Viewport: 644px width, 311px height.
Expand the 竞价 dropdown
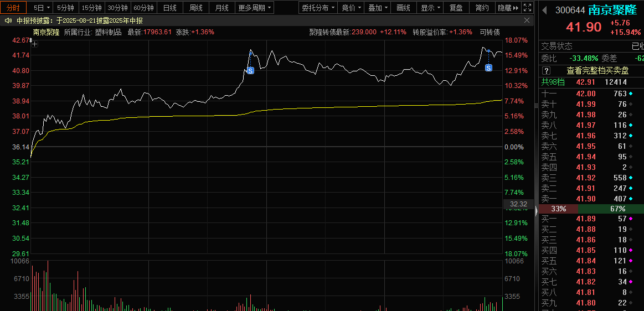coord(352,7)
